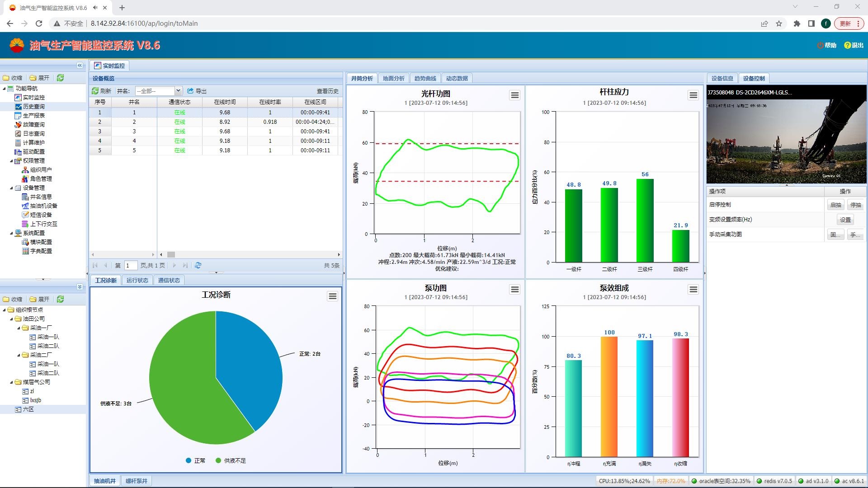Screen dimensions: 868x488
Task: Click the 启抽 start pump button
Action: coord(835,205)
